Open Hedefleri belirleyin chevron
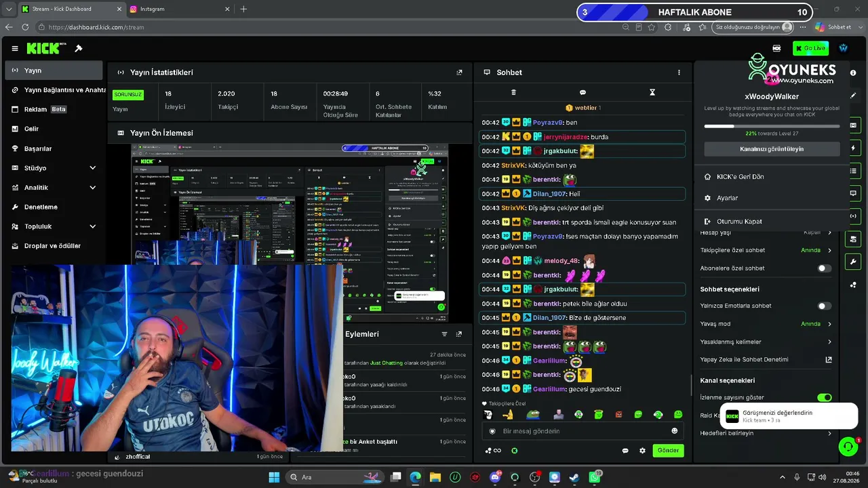868x488 pixels. [829, 434]
